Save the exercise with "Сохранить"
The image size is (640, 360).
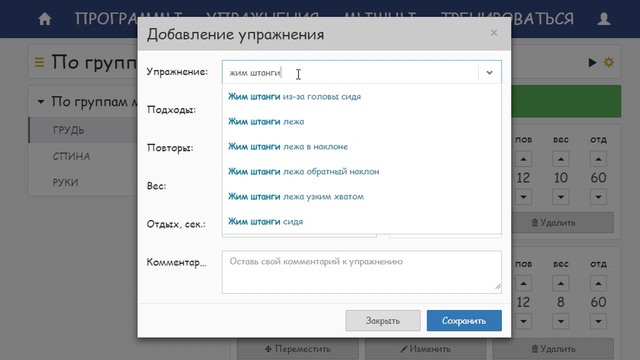coord(464,321)
